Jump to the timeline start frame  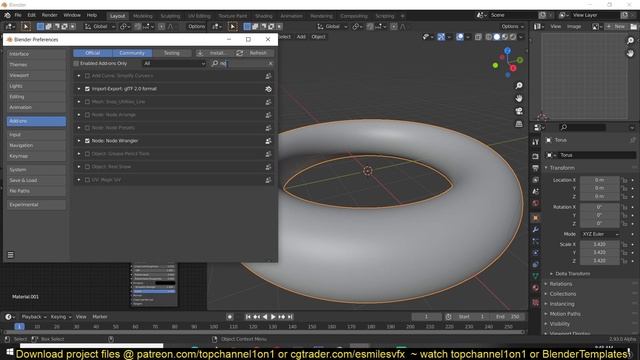pyautogui.click(x=248, y=317)
